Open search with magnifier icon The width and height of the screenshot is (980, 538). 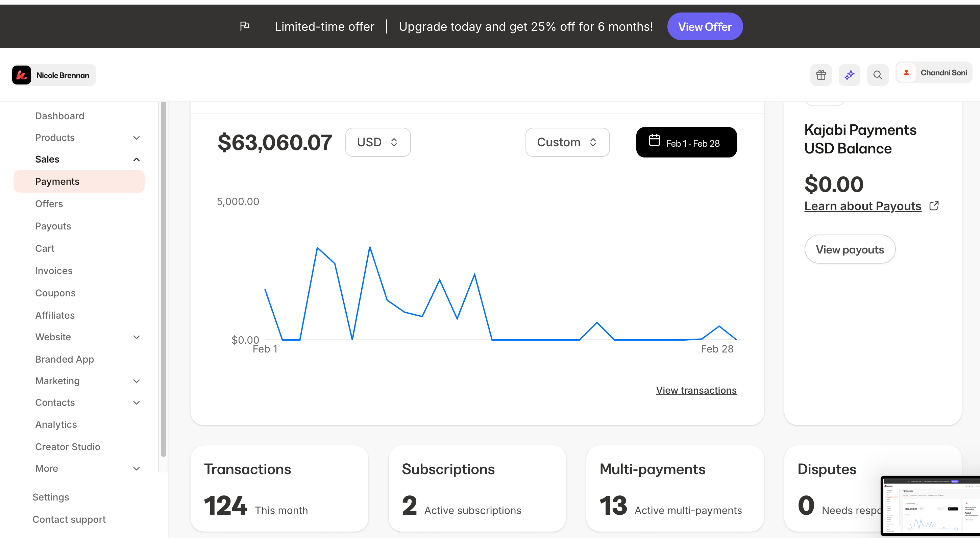[x=877, y=75]
